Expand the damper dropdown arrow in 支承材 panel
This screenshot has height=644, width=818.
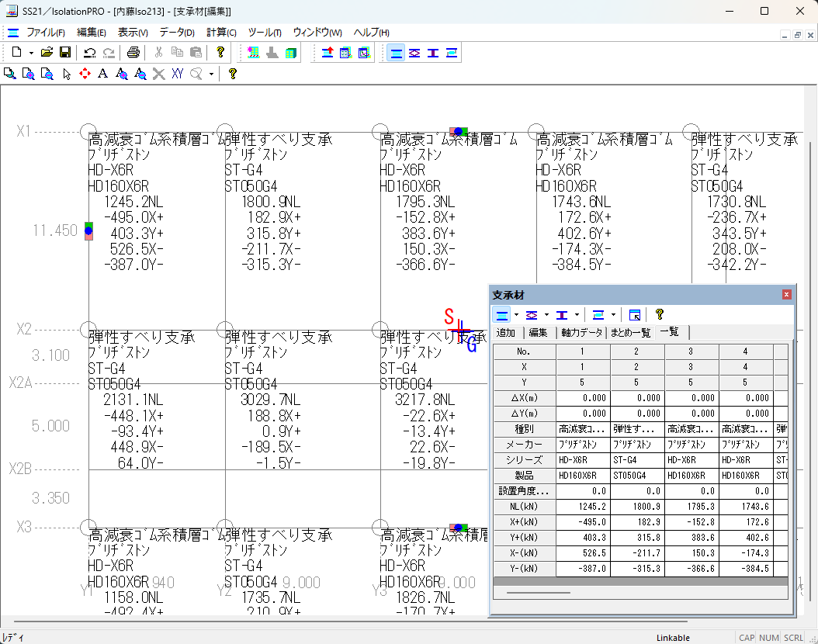coord(546,315)
